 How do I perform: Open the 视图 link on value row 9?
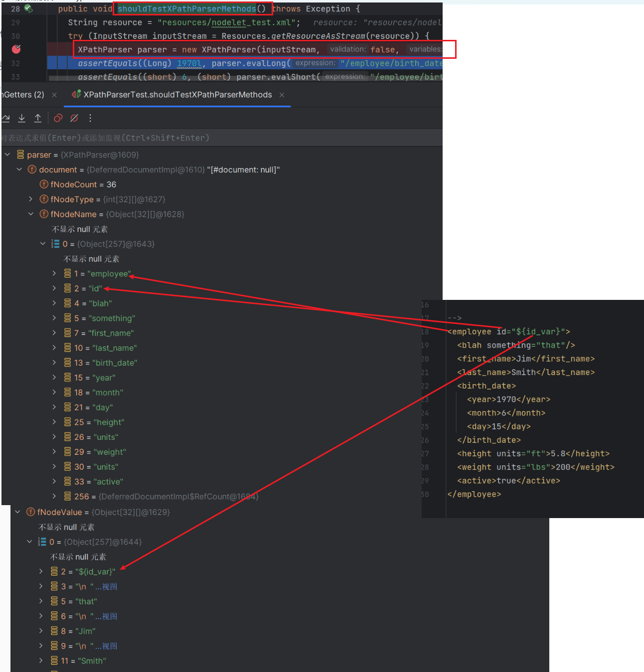(110, 646)
